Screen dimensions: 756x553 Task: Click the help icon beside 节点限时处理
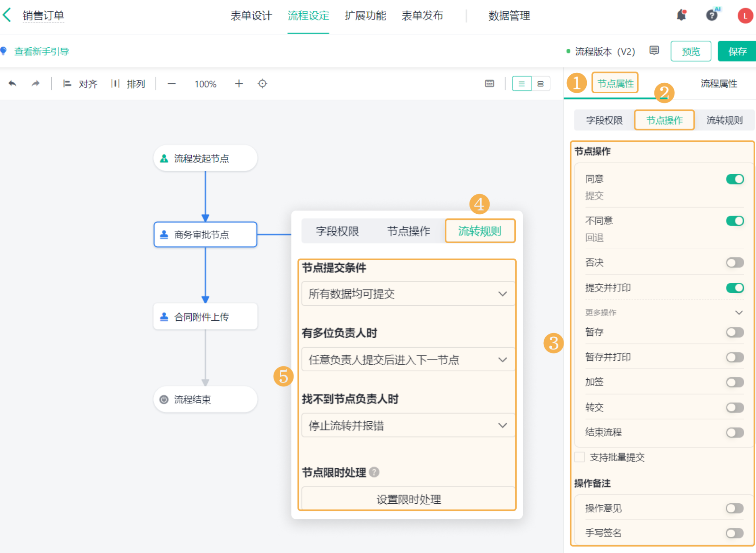pyautogui.click(x=374, y=472)
